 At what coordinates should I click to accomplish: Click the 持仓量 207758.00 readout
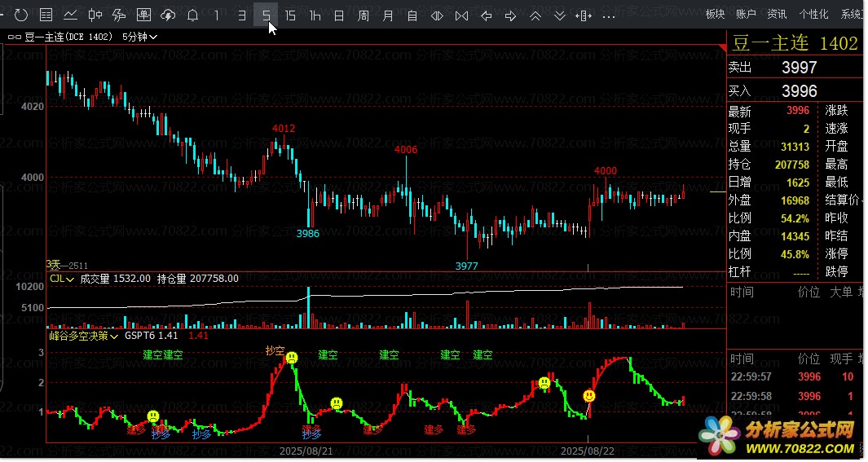pyautogui.click(x=198, y=279)
